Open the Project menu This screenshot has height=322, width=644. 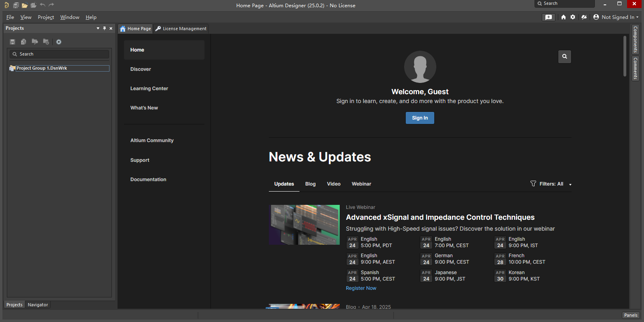click(x=45, y=17)
